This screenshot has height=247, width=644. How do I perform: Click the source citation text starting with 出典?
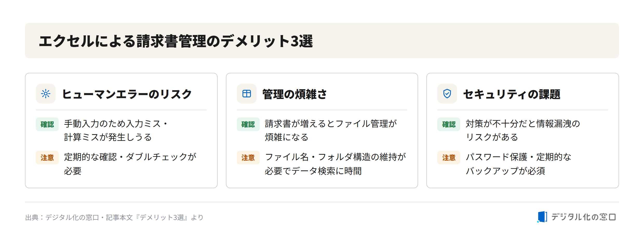[114, 217]
